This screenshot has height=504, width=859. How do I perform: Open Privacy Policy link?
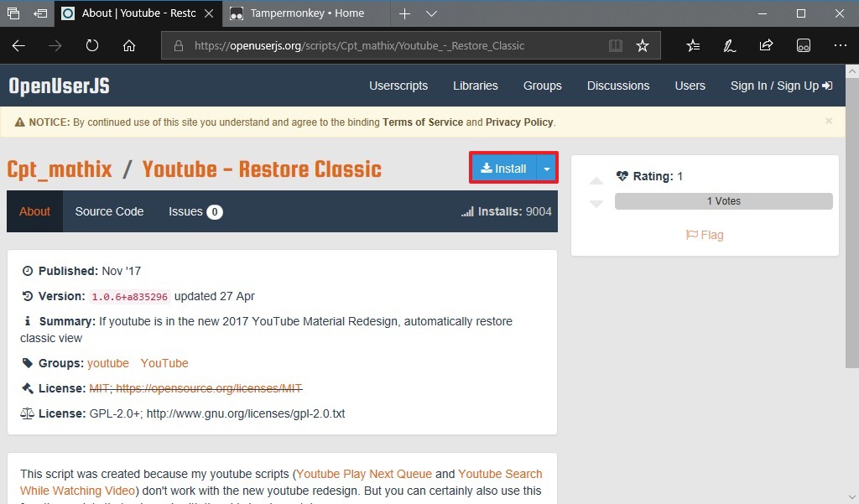(519, 122)
